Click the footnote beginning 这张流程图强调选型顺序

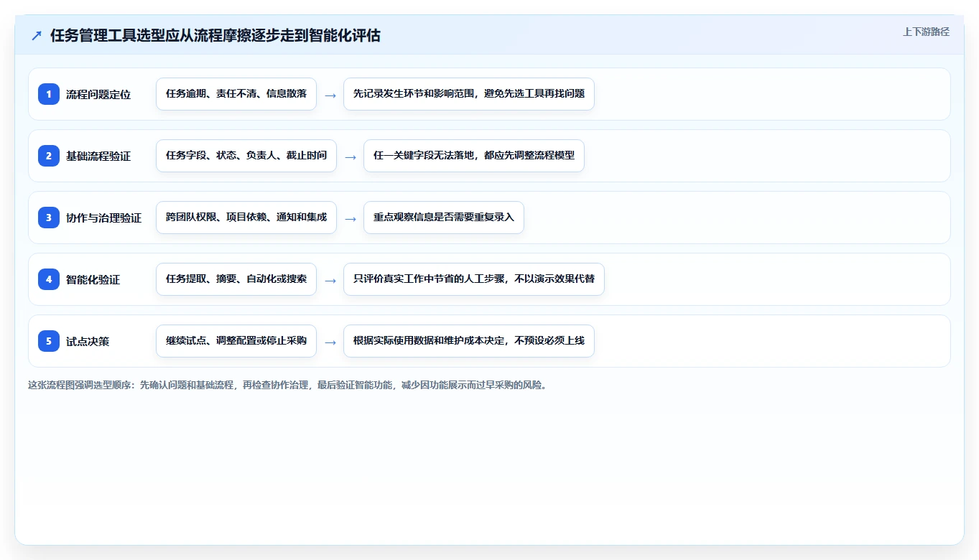[x=289, y=385]
